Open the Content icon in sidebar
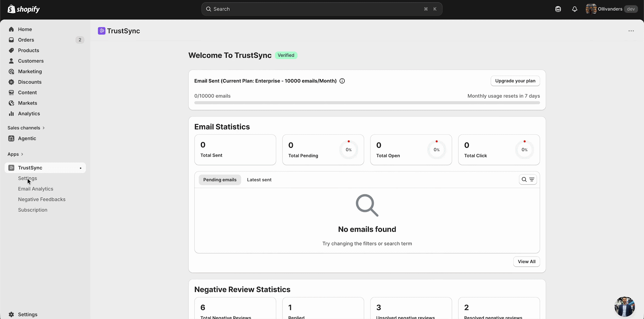This screenshot has height=319, width=644. point(11,93)
